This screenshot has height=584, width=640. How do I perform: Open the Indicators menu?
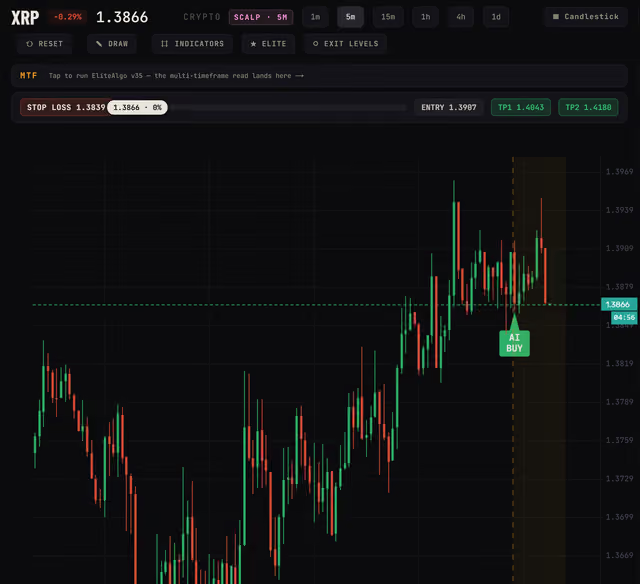point(192,44)
